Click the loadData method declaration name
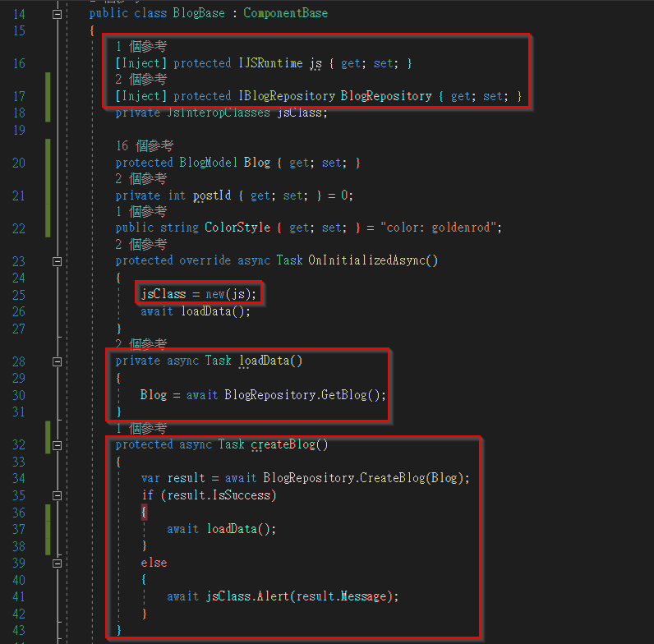654x644 pixels. tap(265, 361)
